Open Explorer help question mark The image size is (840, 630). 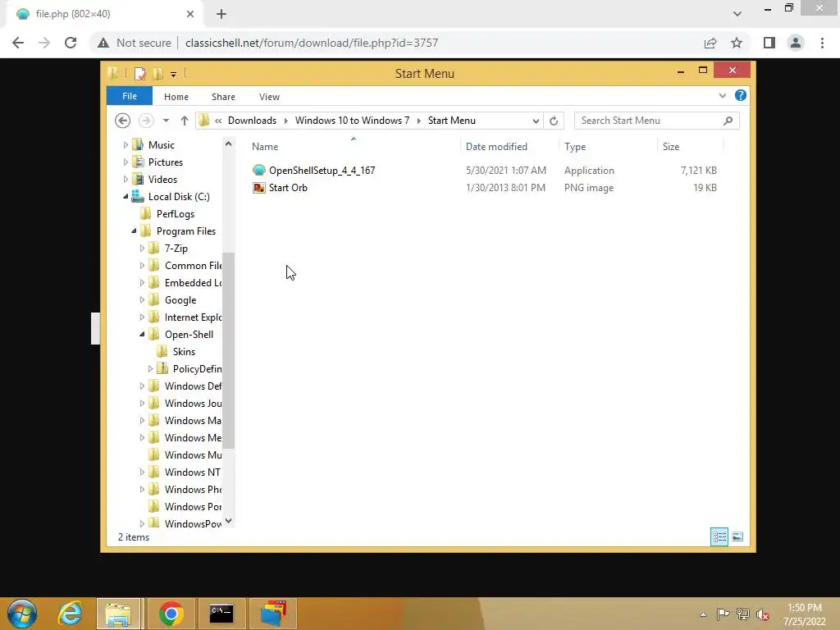tap(741, 95)
